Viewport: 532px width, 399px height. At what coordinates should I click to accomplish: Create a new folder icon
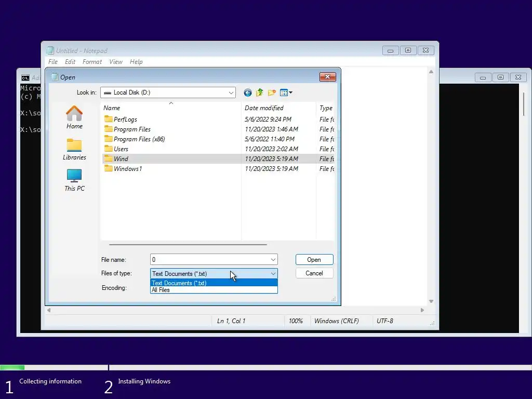[272, 92]
